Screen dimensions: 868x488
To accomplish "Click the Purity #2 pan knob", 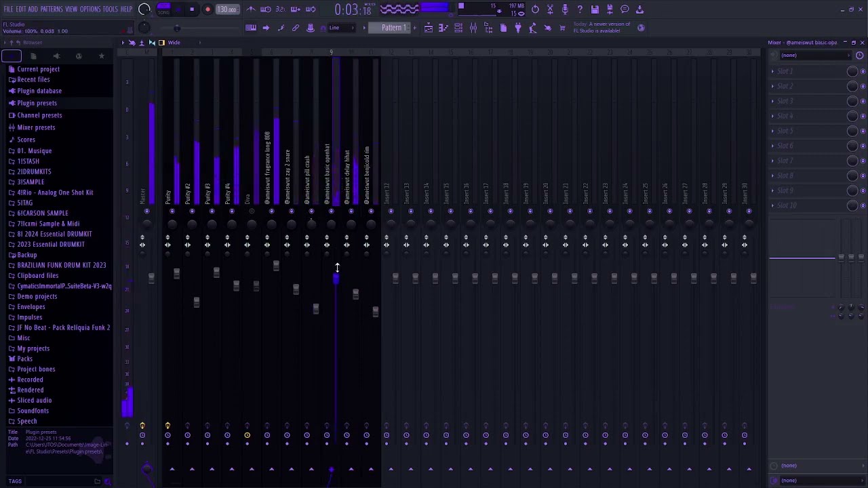I will click(192, 224).
